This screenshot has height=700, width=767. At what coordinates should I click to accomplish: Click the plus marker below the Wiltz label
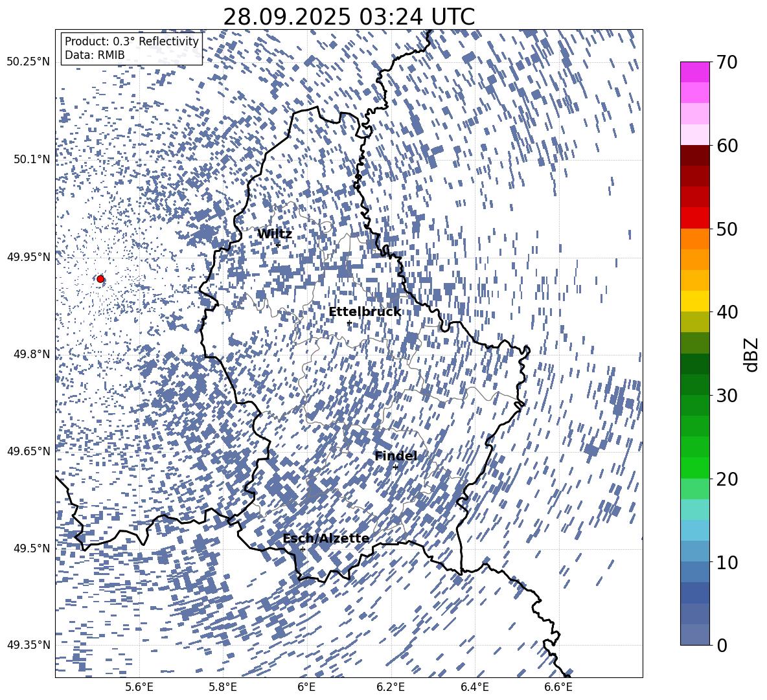pos(279,245)
